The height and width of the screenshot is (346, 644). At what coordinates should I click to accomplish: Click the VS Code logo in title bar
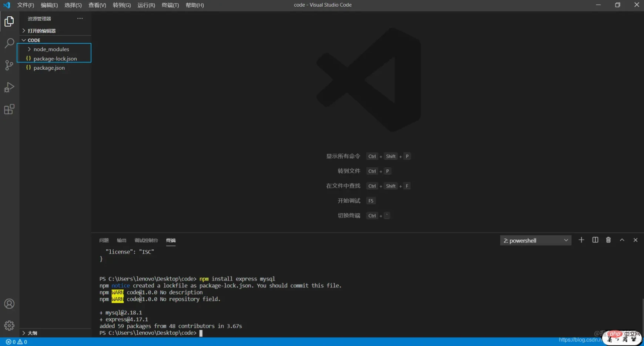[7, 5]
